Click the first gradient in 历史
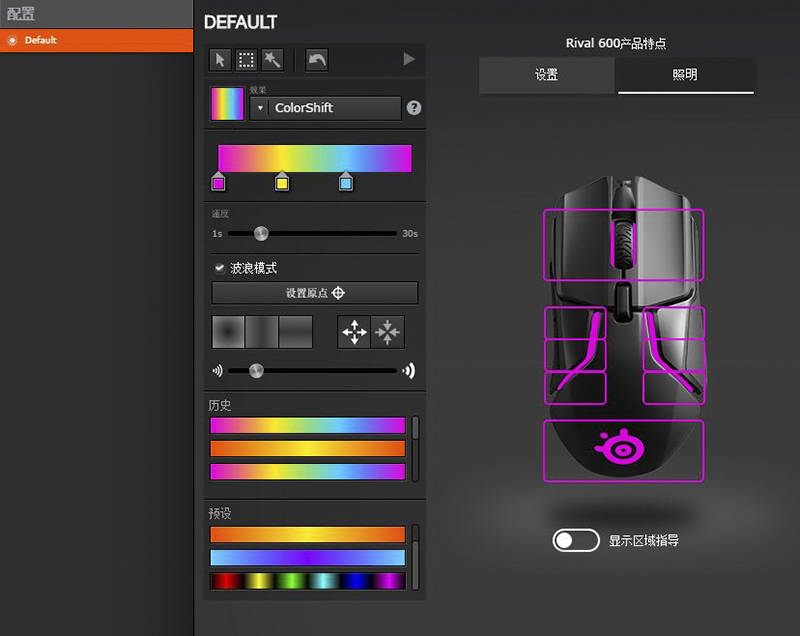This screenshot has width=800, height=636. (x=307, y=425)
